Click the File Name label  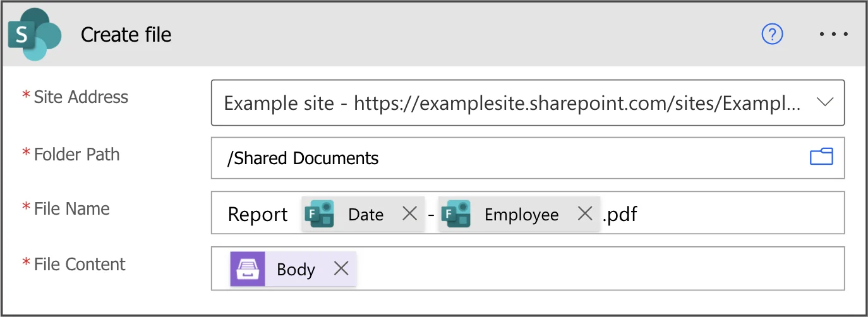pyautogui.click(x=71, y=209)
